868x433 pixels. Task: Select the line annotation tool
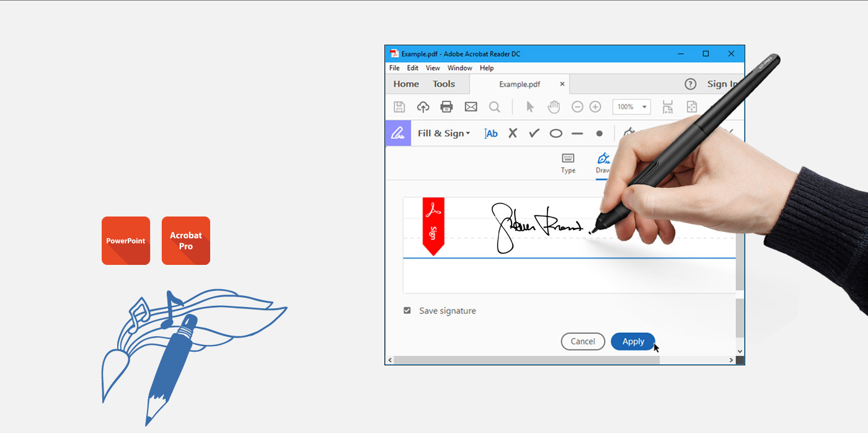click(x=577, y=133)
